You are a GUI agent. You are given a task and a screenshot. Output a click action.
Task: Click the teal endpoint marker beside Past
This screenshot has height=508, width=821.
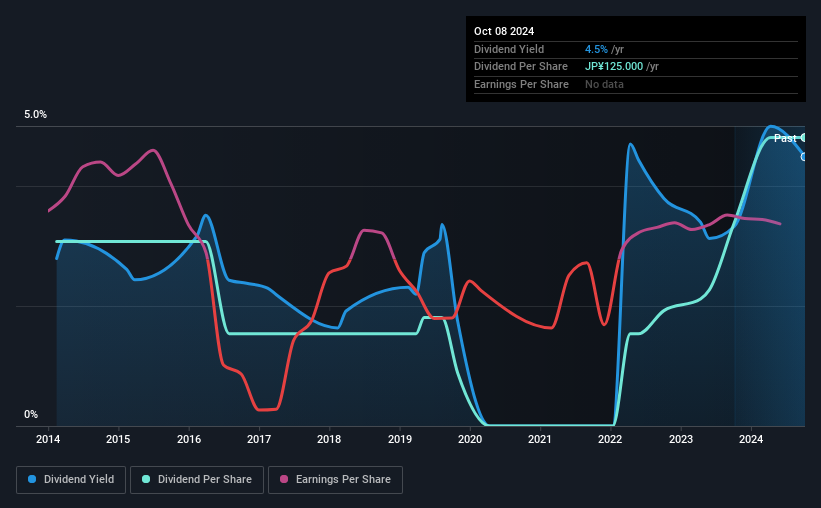coord(803,138)
